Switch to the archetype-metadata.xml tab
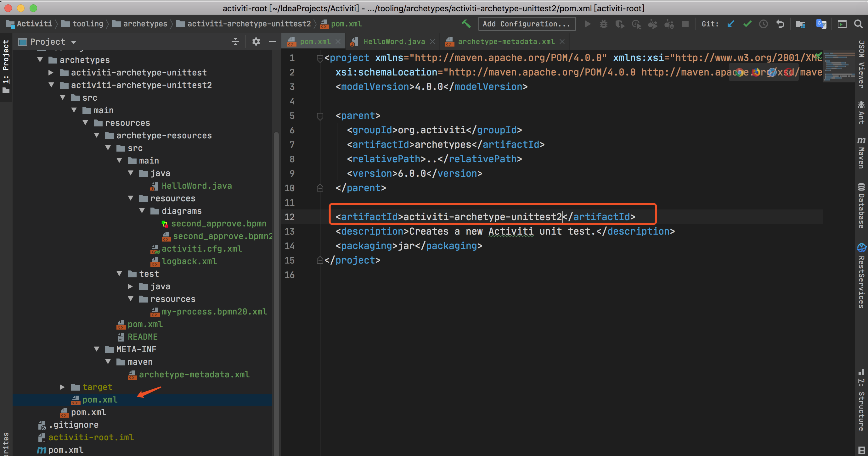 (x=506, y=42)
